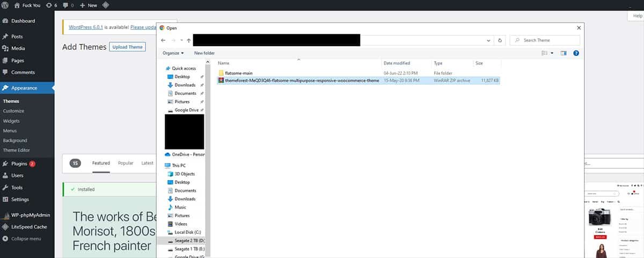Open the Organize dropdown menu

(x=173, y=53)
